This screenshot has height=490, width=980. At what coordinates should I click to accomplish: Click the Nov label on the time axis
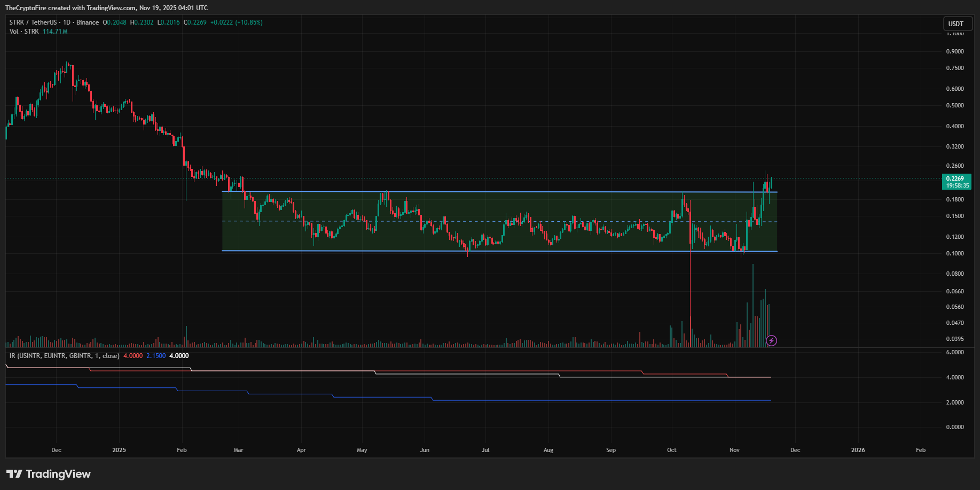(734, 450)
